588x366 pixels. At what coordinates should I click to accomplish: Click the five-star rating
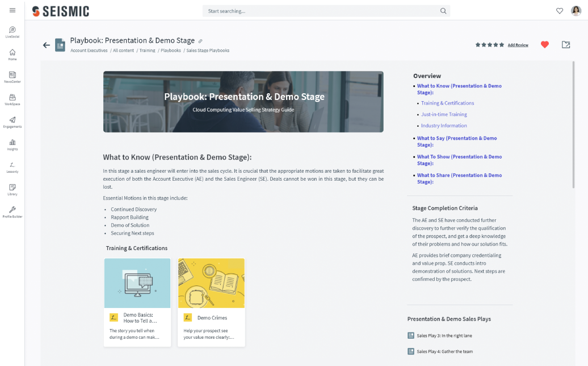[x=490, y=45]
